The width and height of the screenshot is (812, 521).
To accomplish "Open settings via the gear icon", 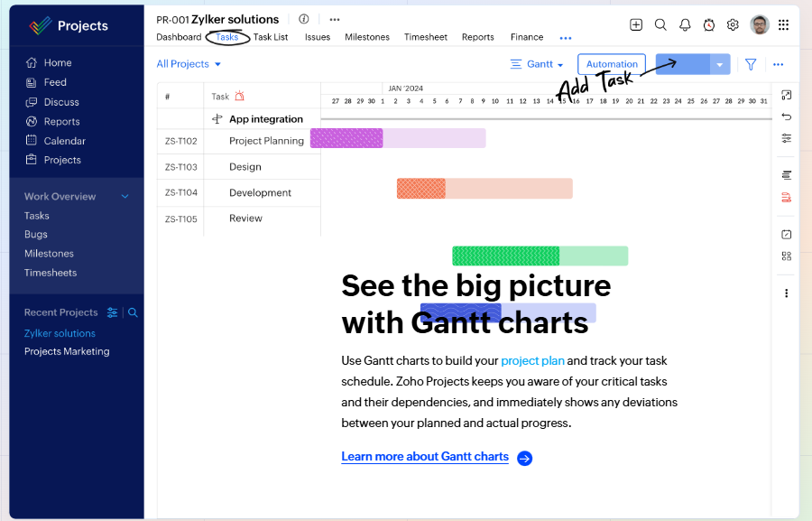I will click(x=733, y=24).
